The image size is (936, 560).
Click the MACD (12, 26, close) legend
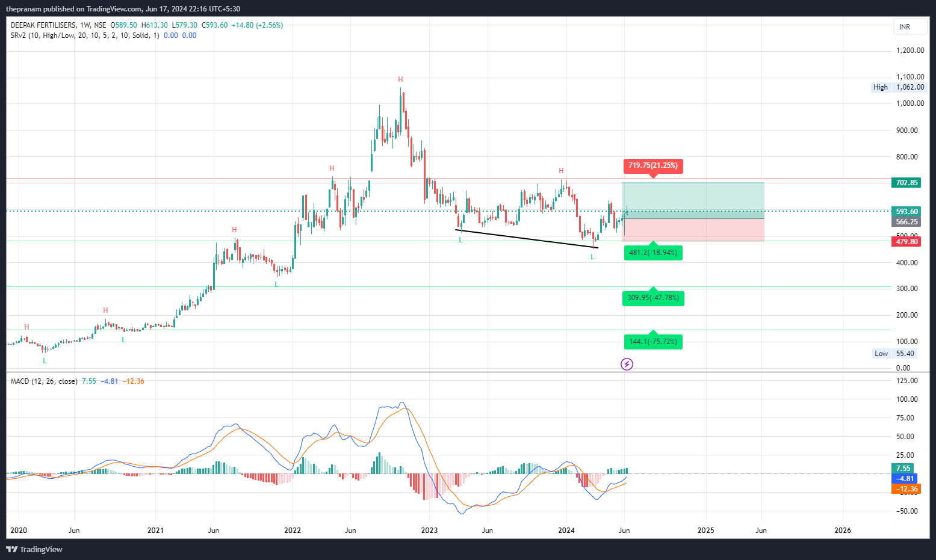tap(44, 381)
